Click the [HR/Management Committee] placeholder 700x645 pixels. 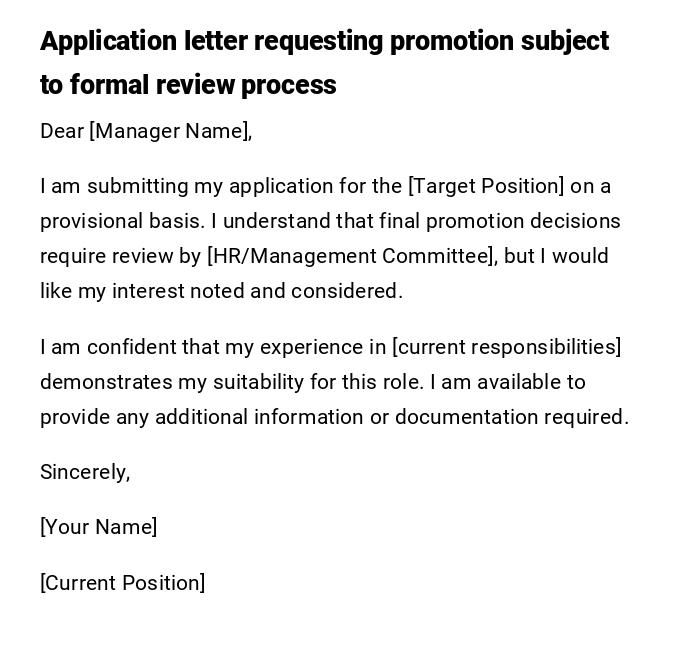point(352,256)
